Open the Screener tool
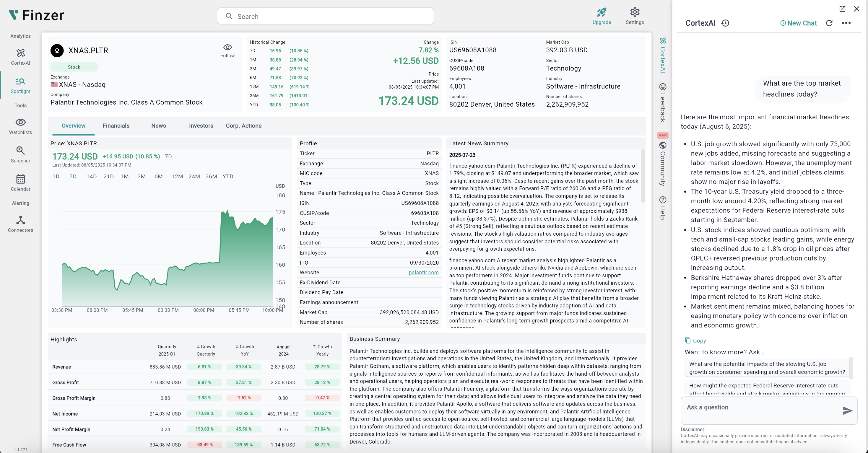Viewport: 868px width, 453px height. pyautogui.click(x=21, y=155)
